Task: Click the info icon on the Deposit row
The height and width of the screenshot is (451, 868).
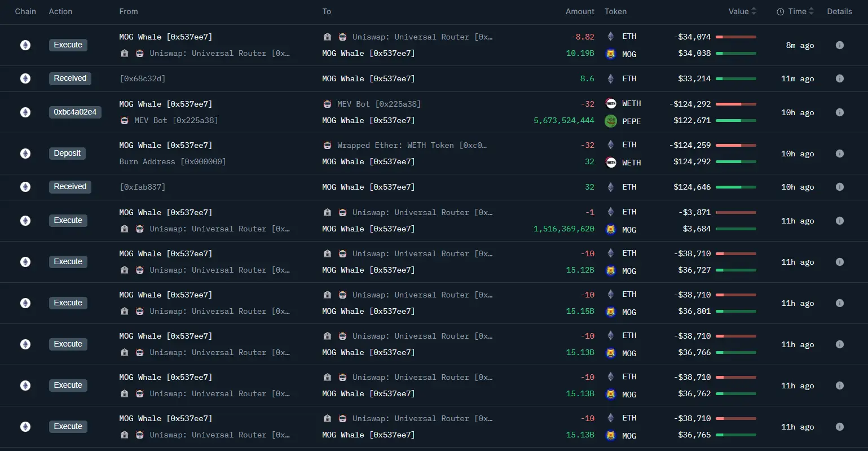Action: (x=839, y=154)
